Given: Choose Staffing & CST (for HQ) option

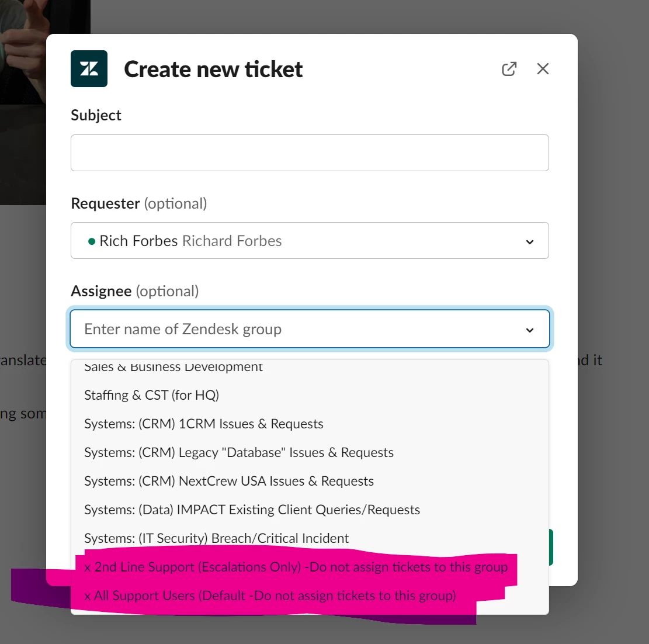Looking at the screenshot, I should point(310,395).
